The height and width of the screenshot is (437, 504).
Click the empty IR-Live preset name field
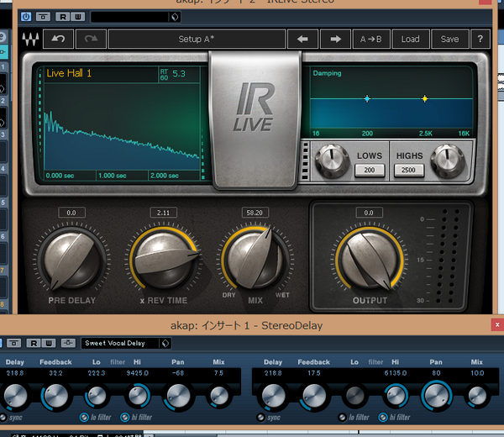130,17
